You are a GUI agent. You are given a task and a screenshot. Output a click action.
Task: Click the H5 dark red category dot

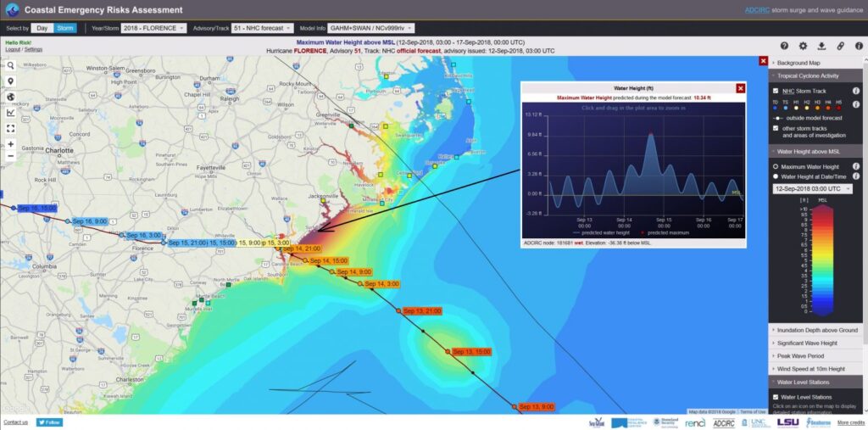pyautogui.click(x=839, y=109)
